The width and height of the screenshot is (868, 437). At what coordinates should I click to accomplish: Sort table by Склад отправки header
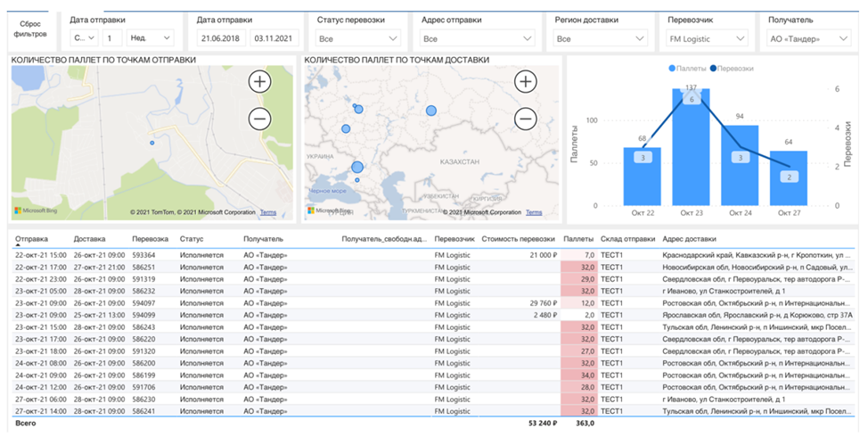pos(627,239)
